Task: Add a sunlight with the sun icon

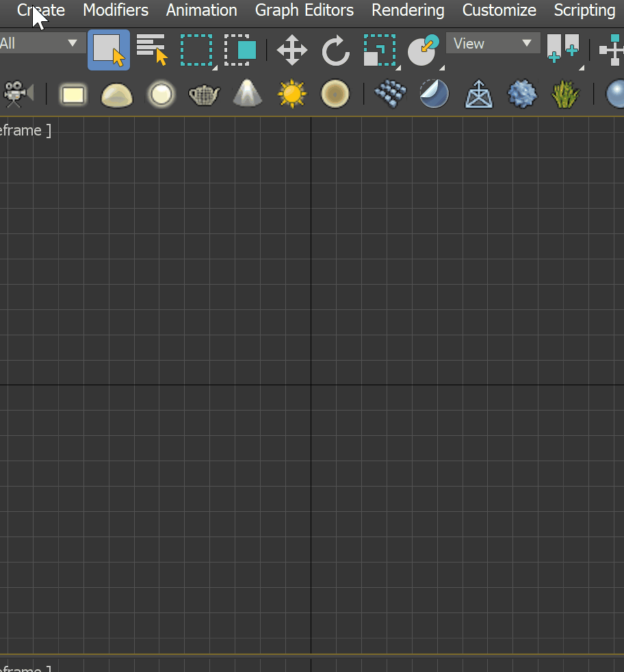Action: (291, 94)
